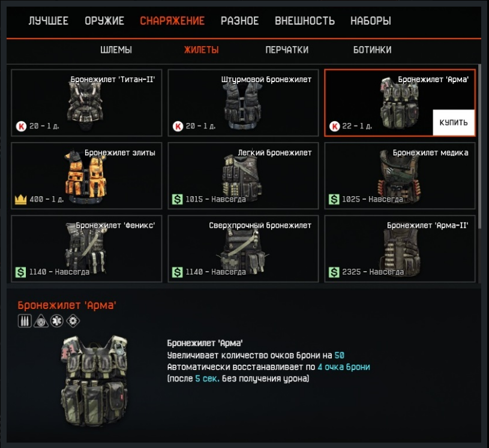This screenshot has height=448, width=489.
Task: Select the ПЕРЧАТКИ subcategory
Action: pos(287,50)
